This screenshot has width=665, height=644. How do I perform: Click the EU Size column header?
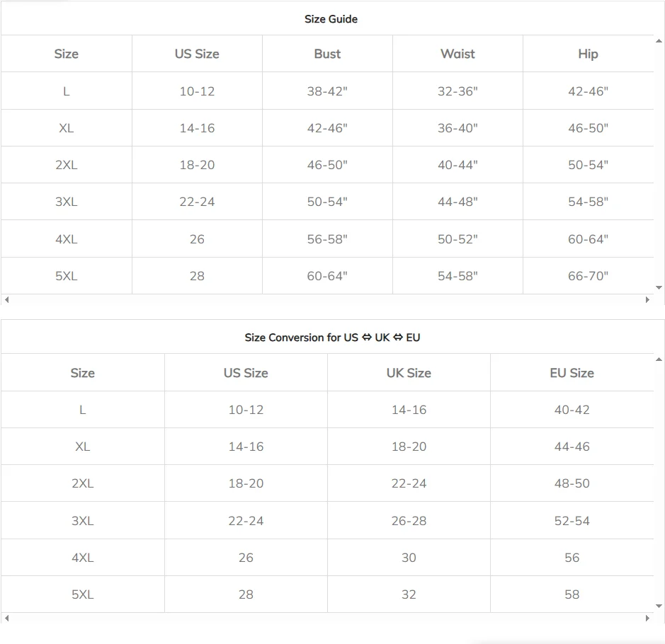[x=572, y=373]
